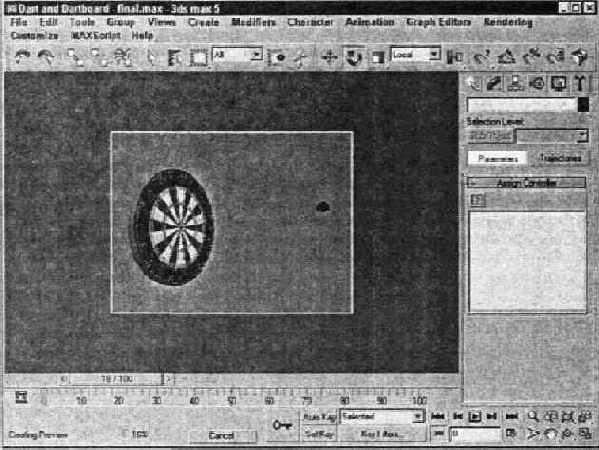Select the Select and Manipulate tool
Image resolution: width=599 pixels, height=450 pixels.
pos(301,57)
